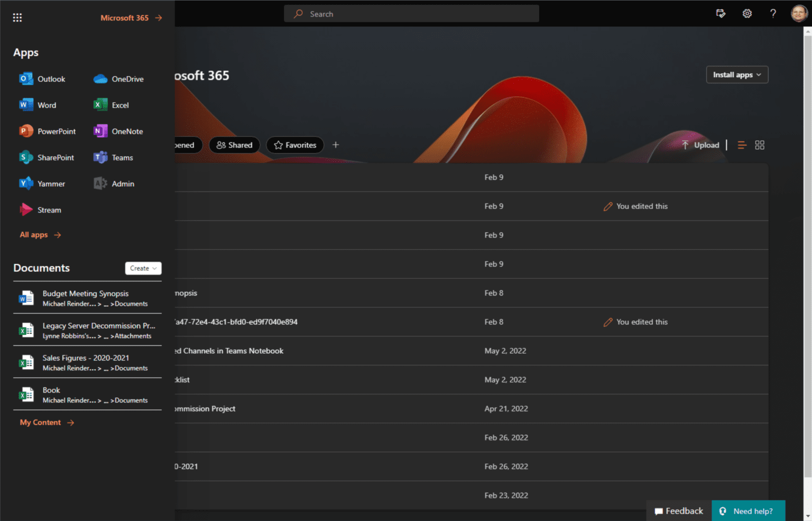Select the Favorites filter tab
The image size is (812, 521).
pyautogui.click(x=295, y=145)
